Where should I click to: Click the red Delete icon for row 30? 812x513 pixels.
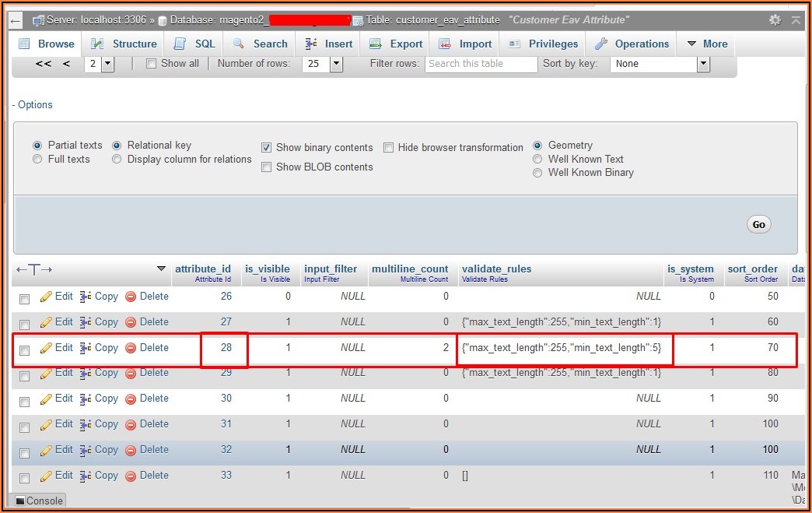pyautogui.click(x=131, y=399)
